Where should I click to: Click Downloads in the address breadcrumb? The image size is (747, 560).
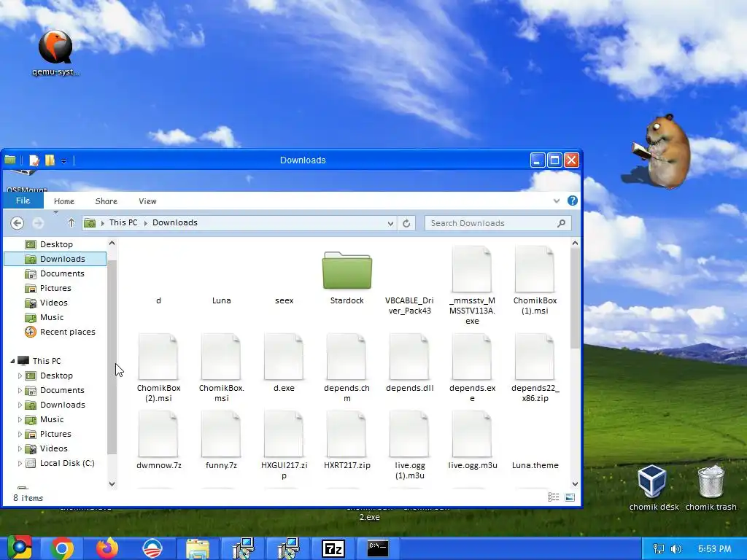[175, 222]
